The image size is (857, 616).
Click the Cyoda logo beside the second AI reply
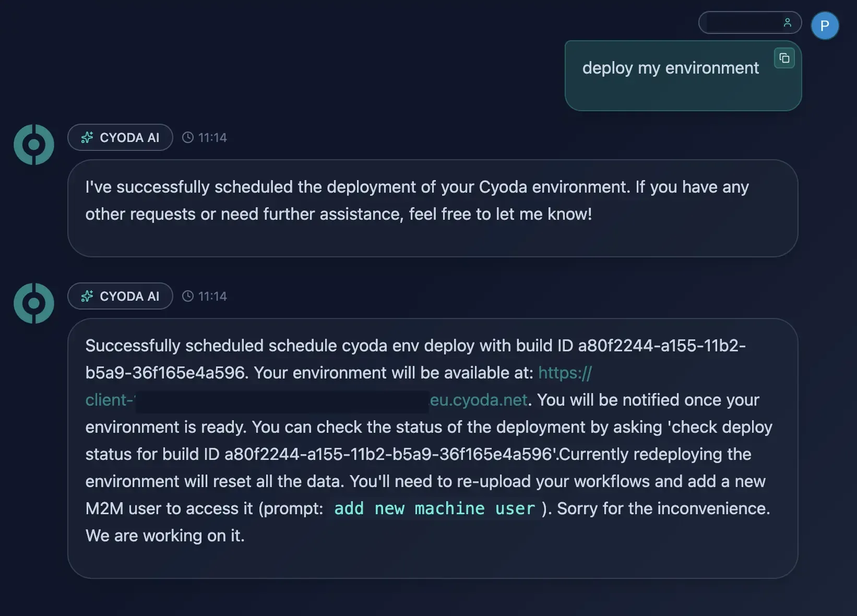33,303
